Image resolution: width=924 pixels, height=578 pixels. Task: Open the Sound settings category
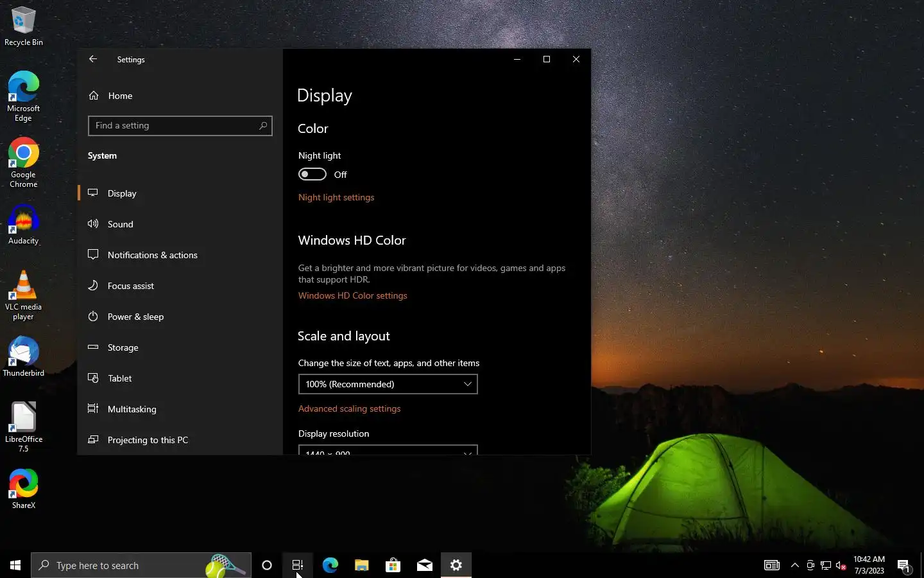(180, 224)
